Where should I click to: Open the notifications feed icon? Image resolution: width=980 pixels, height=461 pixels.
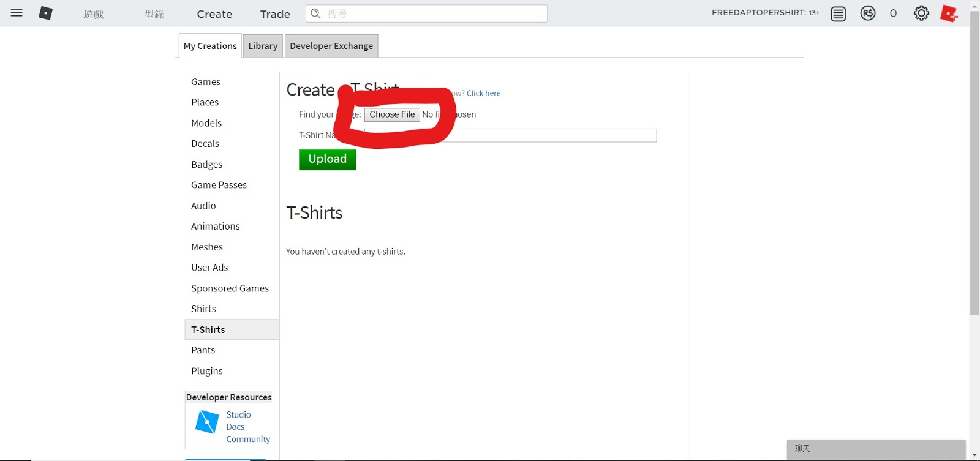838,13
